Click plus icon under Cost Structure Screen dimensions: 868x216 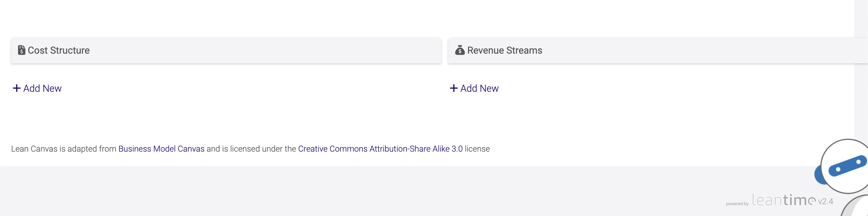pos(16,88)
